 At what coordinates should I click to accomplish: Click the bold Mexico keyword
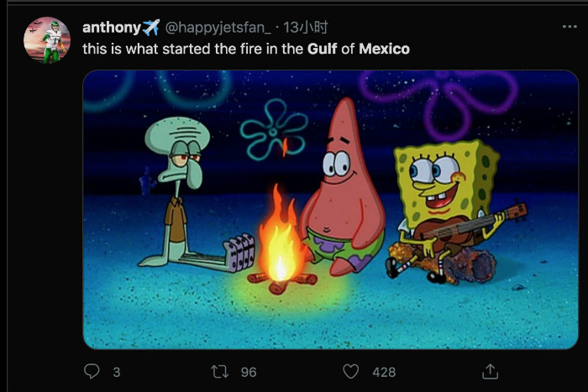point(385,49)
